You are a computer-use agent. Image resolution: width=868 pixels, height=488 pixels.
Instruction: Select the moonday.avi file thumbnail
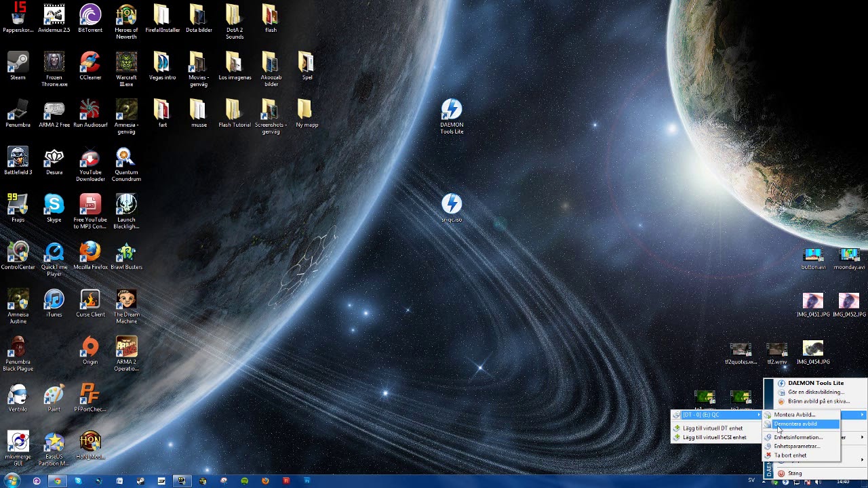click(849, 258)
